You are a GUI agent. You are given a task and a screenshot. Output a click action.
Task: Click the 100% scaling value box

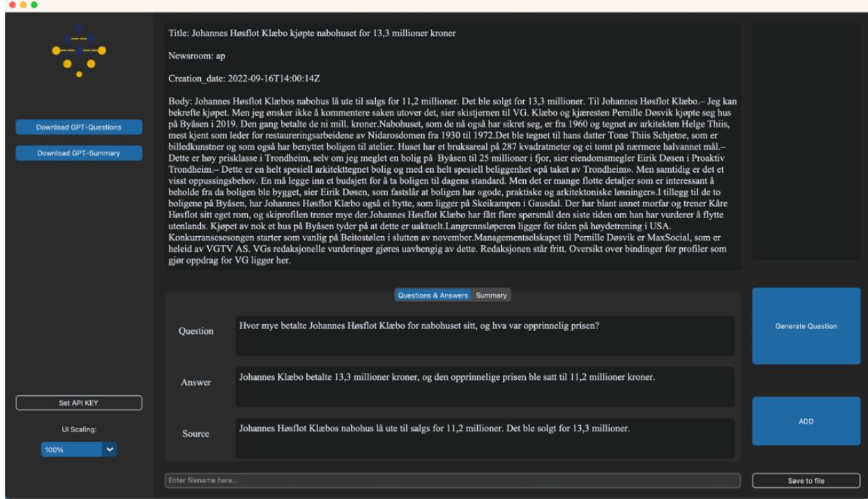tap(70, 449)
